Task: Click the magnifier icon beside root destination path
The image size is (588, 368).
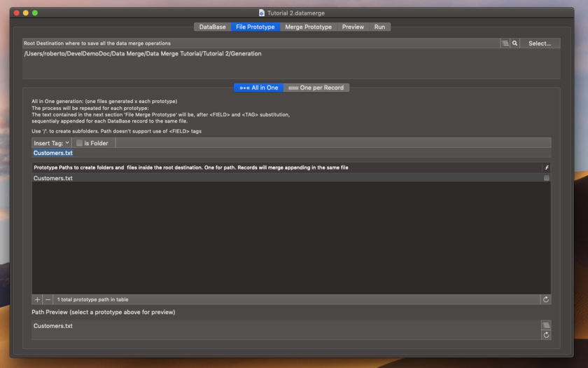Action: (515, 43)
